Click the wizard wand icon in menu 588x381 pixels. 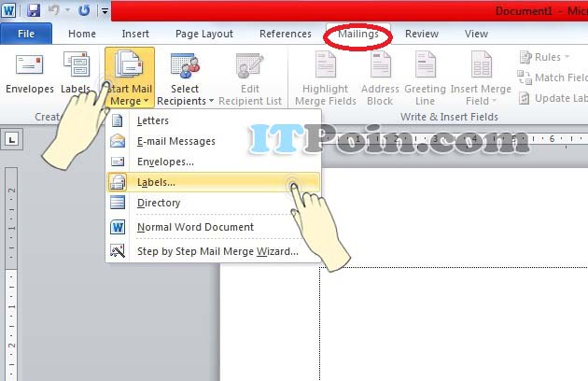pyautogui.click(x=118, y=251)
